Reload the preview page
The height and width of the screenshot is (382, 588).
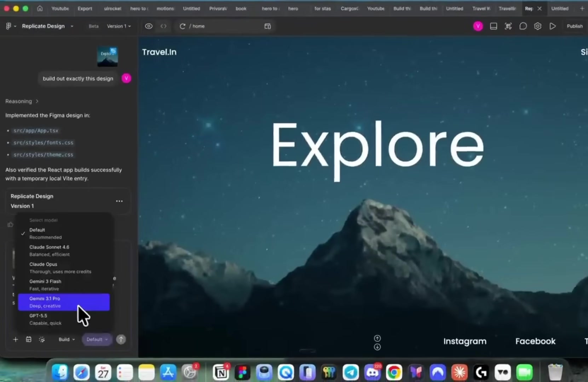point(182,26)
